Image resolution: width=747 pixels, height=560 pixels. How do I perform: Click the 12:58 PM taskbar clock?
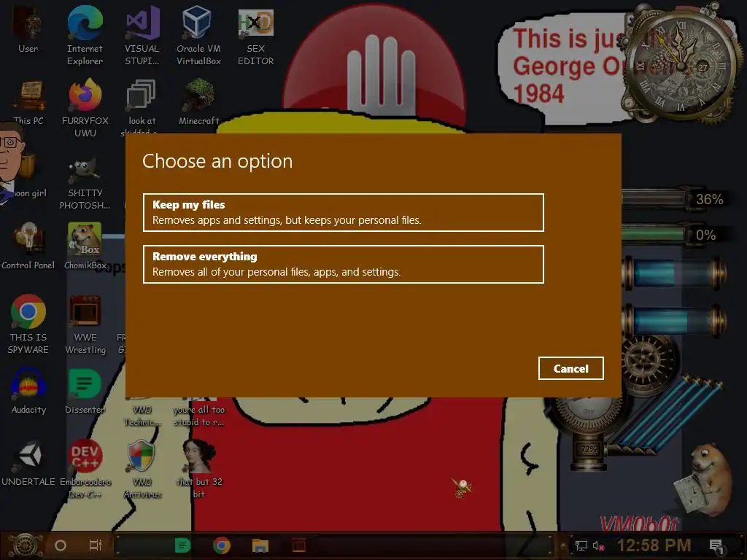[x=654, y=545]
